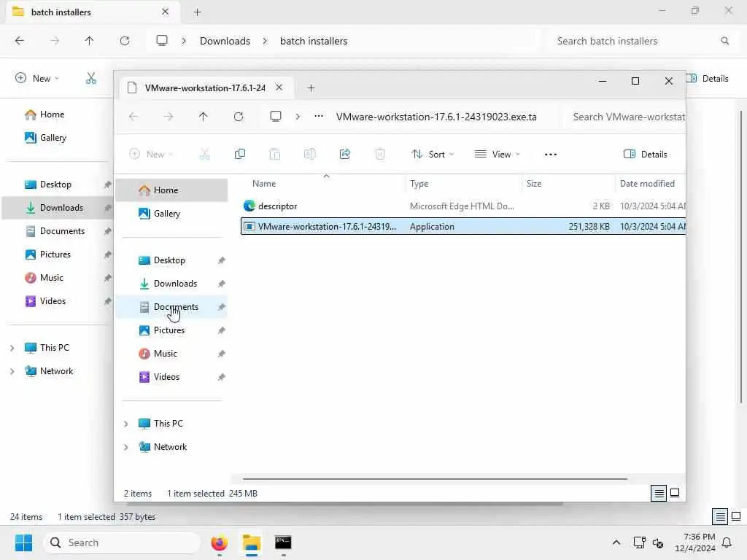Open Firefox from the taskbar
This screenshot has width=747, height=560.
(x=219, y=542)
